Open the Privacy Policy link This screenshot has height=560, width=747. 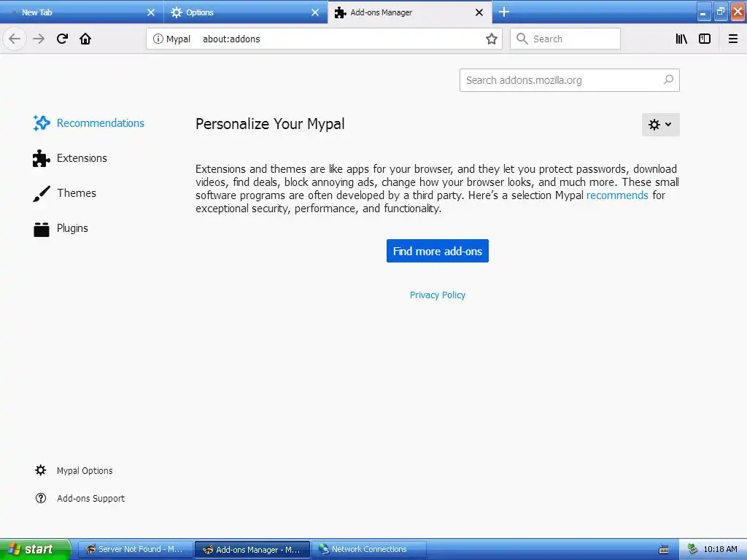coord(438,295)
